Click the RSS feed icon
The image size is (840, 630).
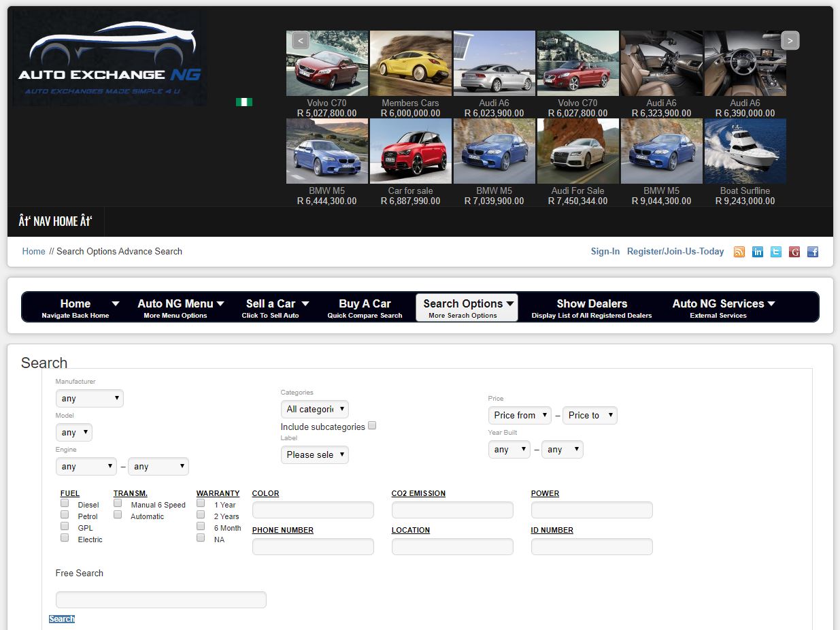click(739, 252)
